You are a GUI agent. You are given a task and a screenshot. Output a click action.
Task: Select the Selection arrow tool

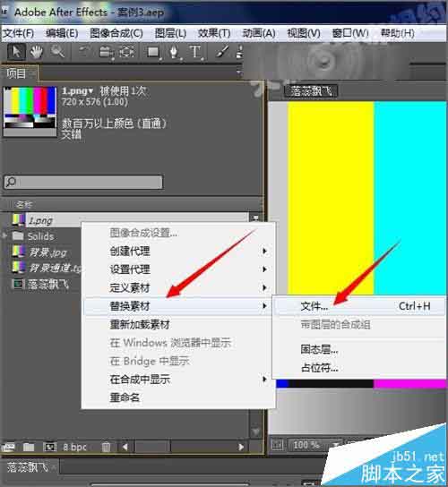16,52
